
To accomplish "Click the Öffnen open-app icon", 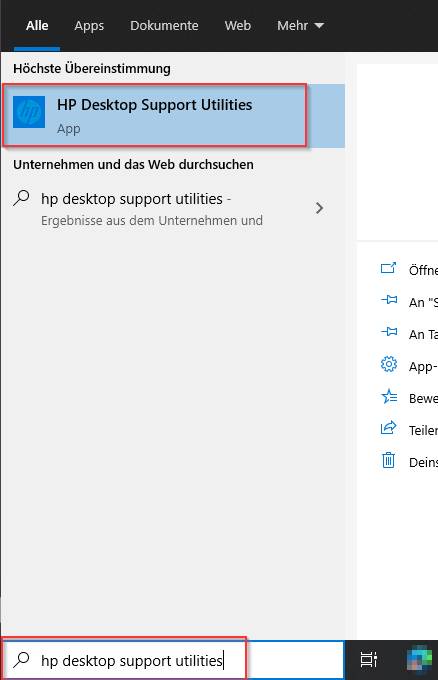I will (389, 268).
